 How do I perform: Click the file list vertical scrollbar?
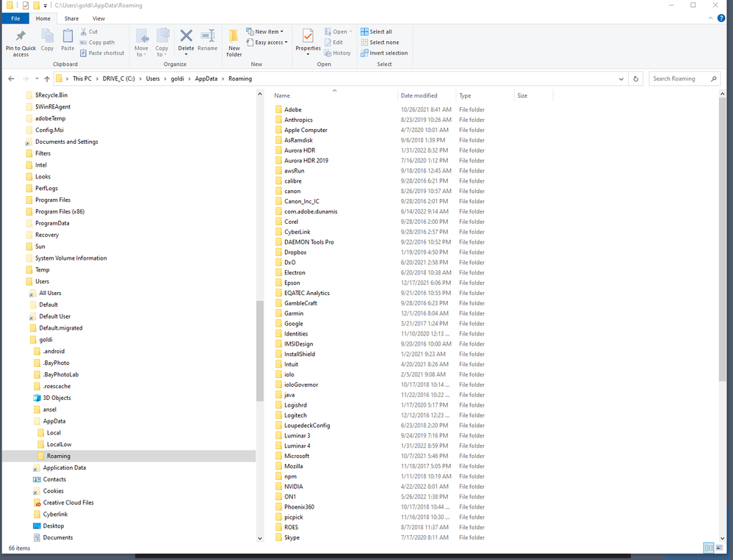[722, 239]
